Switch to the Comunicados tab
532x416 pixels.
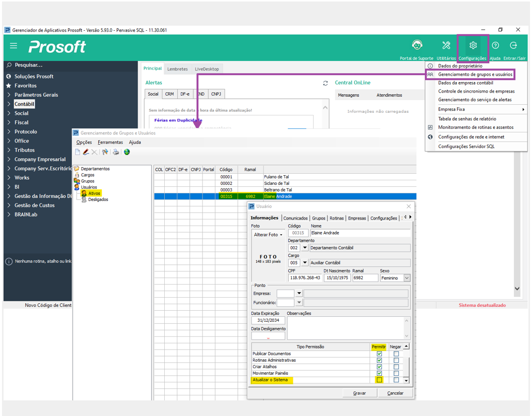point(296,218)
